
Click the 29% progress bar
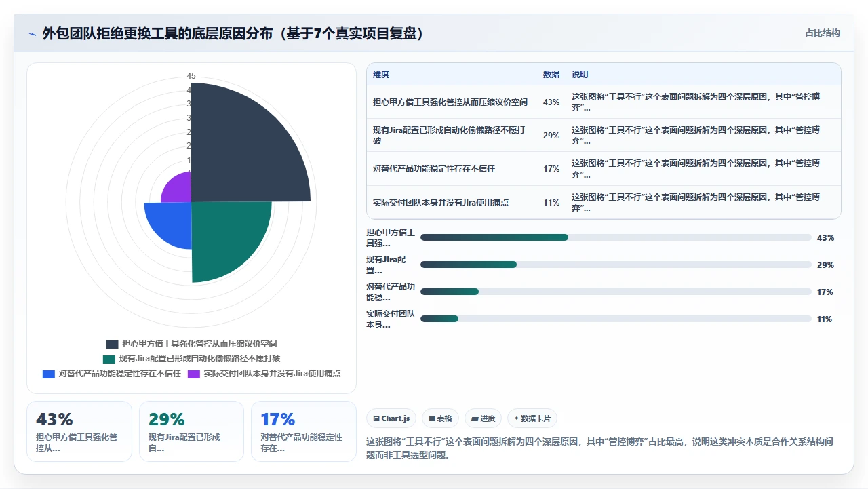(616, 265)
